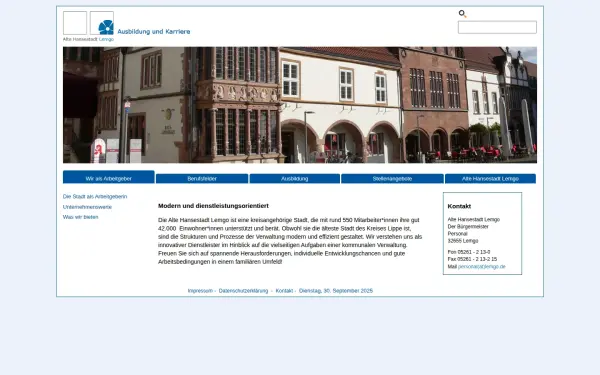
Task: Click the date Dienstag, 30. September 2025
Action: coord(336,291)
